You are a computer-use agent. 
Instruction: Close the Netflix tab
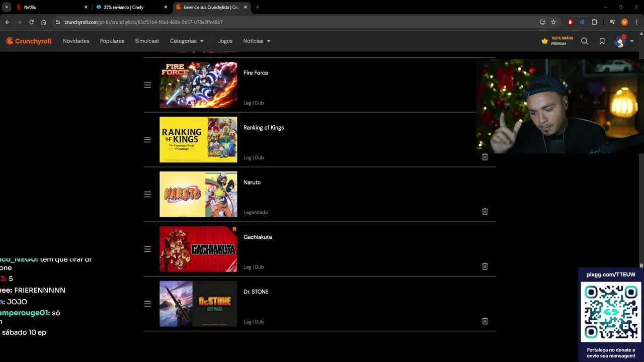pos(86,8)
